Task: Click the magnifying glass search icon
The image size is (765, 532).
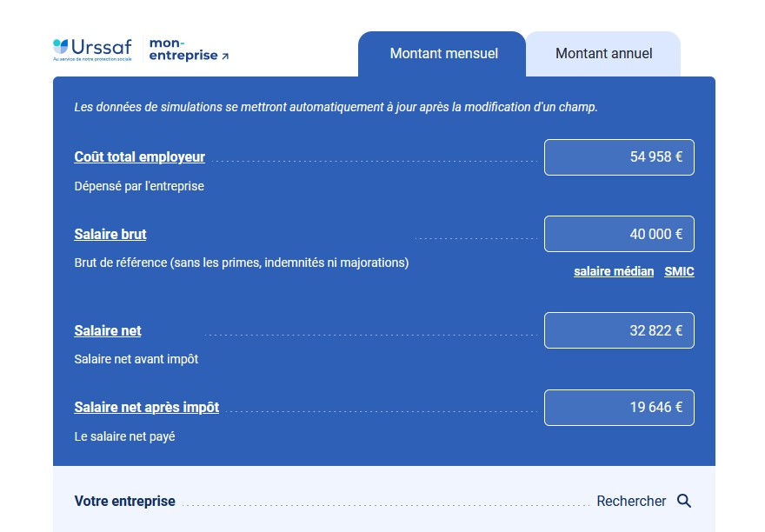Action: [684, 501]
